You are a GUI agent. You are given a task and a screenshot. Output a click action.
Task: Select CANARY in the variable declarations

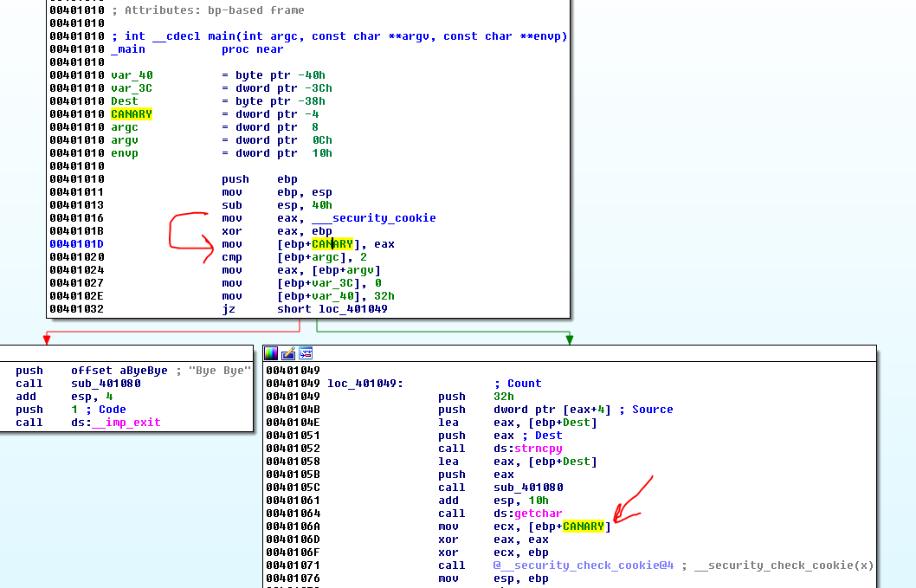tap(132, 114)
